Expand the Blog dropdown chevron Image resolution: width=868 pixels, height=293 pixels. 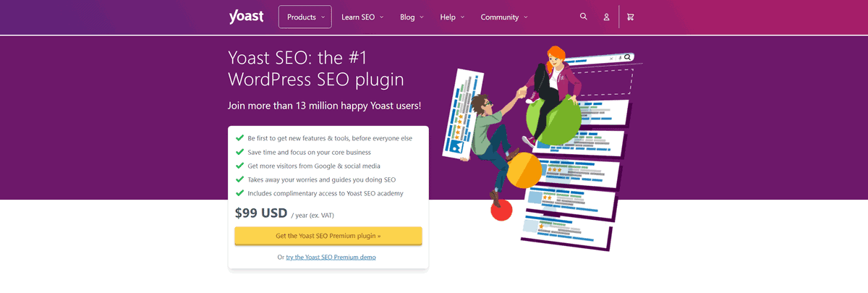pos(421,17)
